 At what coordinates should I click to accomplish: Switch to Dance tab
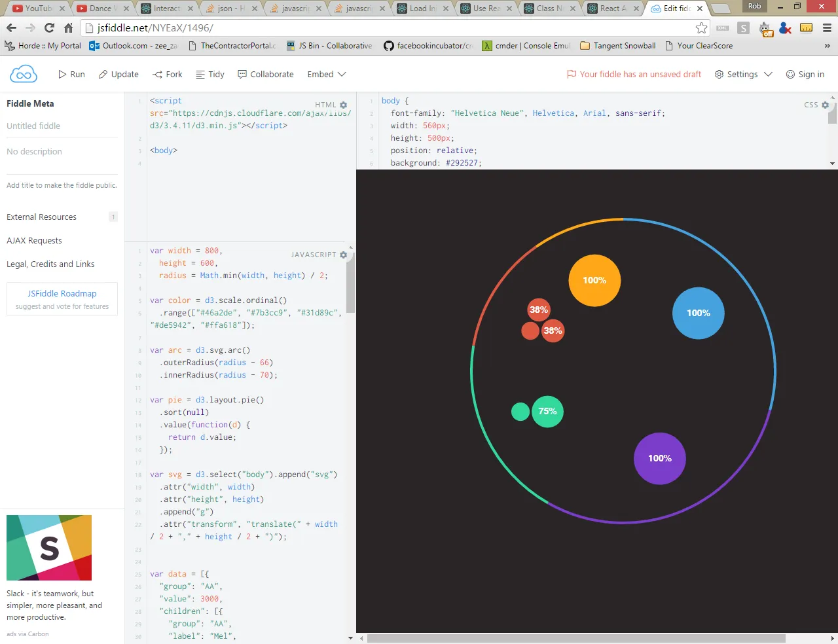click(100, 9)
